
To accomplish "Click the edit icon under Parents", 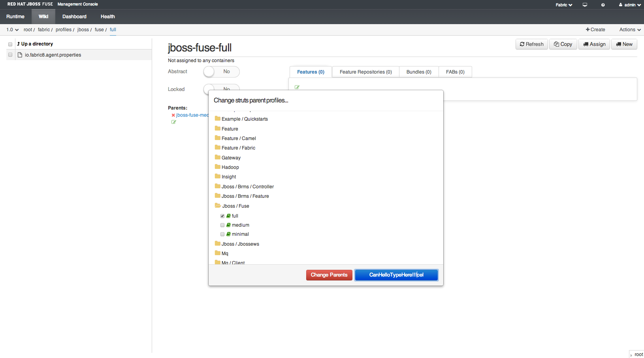I will pyautogui.click(x=173, y=122).
